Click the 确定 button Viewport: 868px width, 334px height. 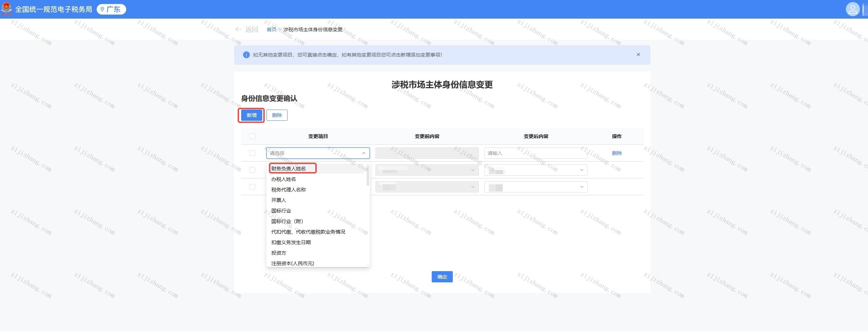(442, 277)
